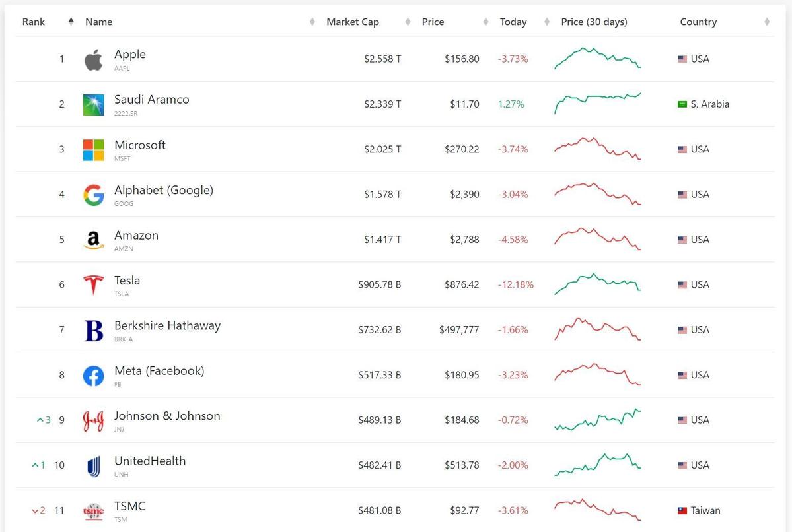Select the Meta Facebook logo
Viewport: 792px width, 532px height.
93,376
